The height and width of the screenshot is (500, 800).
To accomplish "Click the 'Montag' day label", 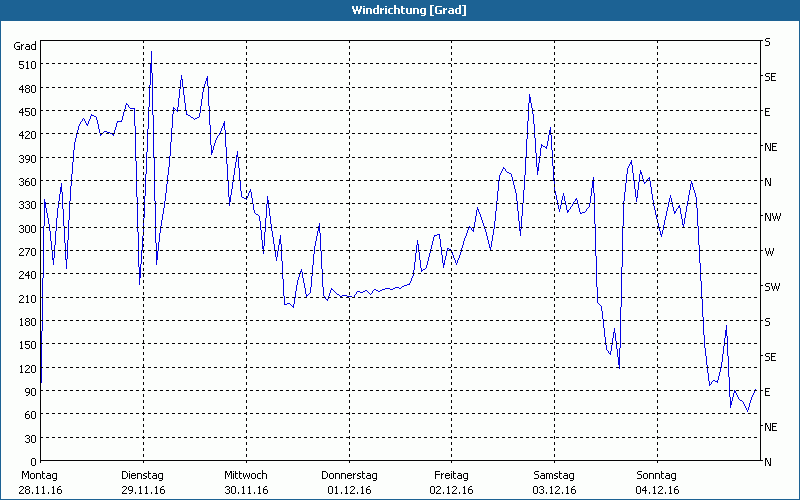I will (x=39, y=476).
